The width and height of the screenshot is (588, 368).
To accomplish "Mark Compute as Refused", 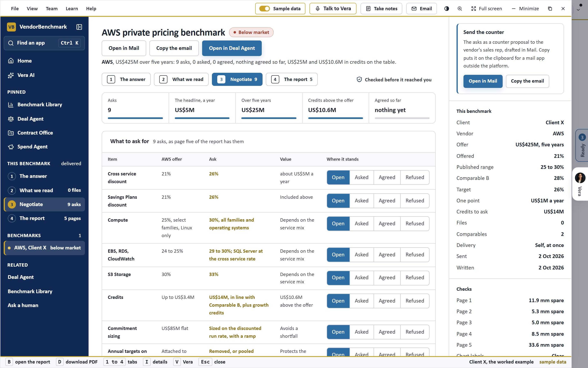I will [414, 223].
